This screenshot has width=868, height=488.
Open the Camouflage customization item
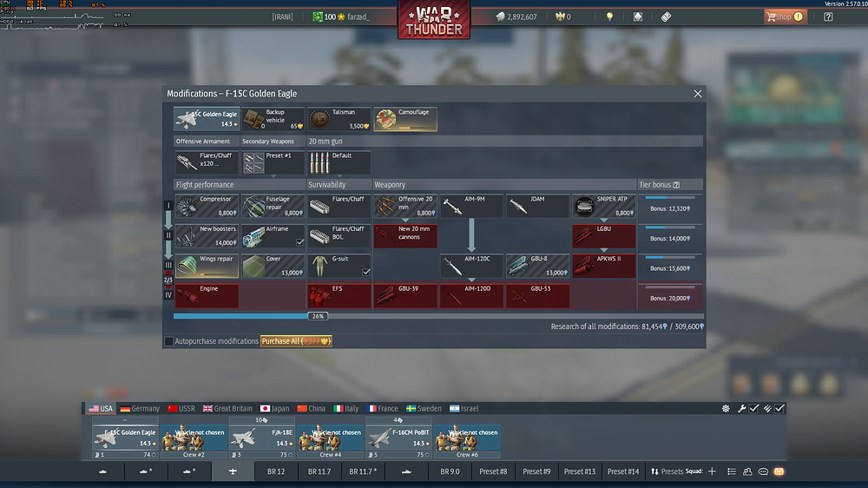point(405,119)
